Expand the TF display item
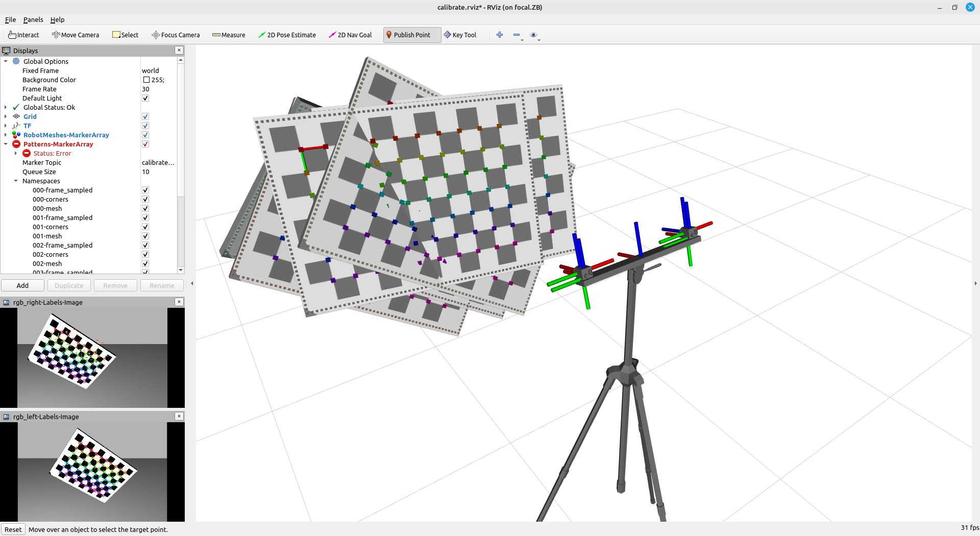The height and width of the screenshot is (536, 980). tap(6, 126)
